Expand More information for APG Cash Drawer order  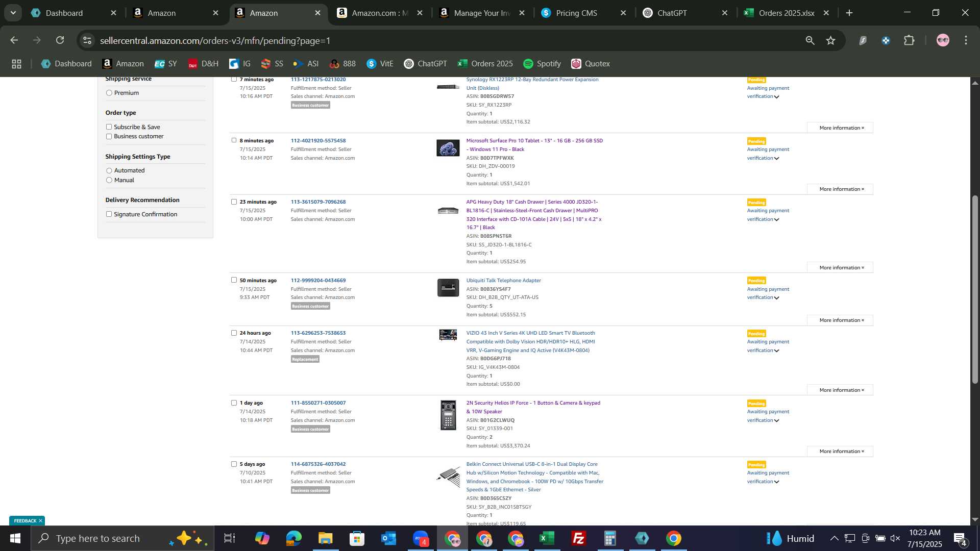840,268
